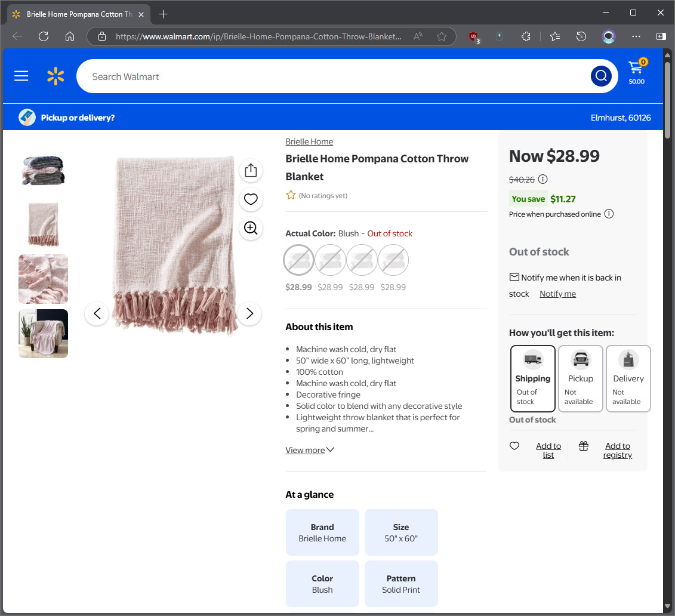Click the browser home icon
Viewport: 675px width, 616px height.
click(x=70, y=36)
